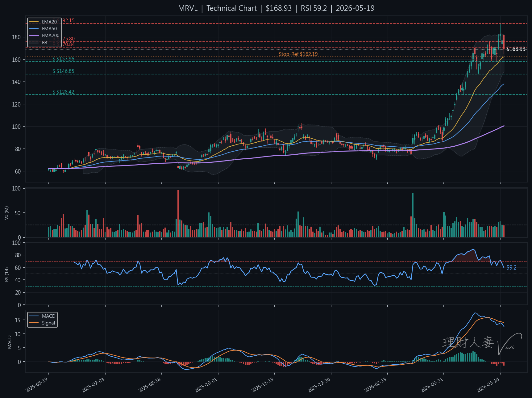532x398 pixels.
Task: Click the S $157.96 support label
Action: (63, 59)
